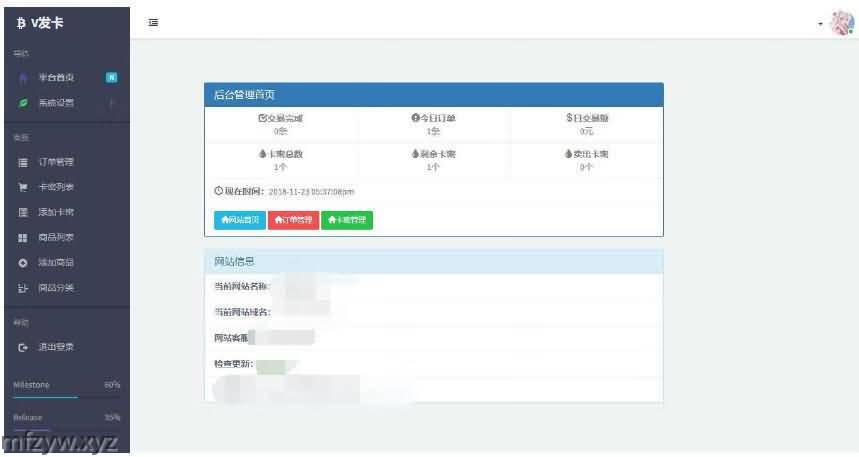
Task: Click the green 卡密管理 button
Action: pos(347,220)
